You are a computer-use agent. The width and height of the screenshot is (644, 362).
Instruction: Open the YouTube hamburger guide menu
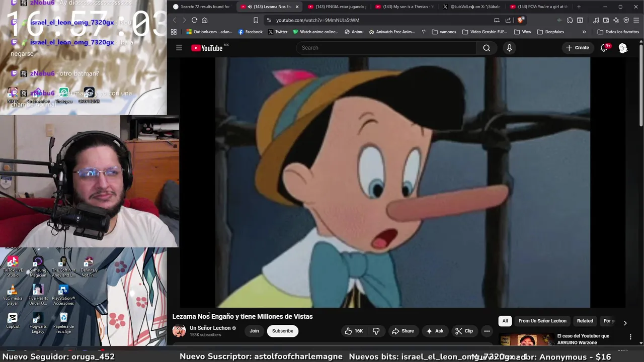(x=179, y=48)
